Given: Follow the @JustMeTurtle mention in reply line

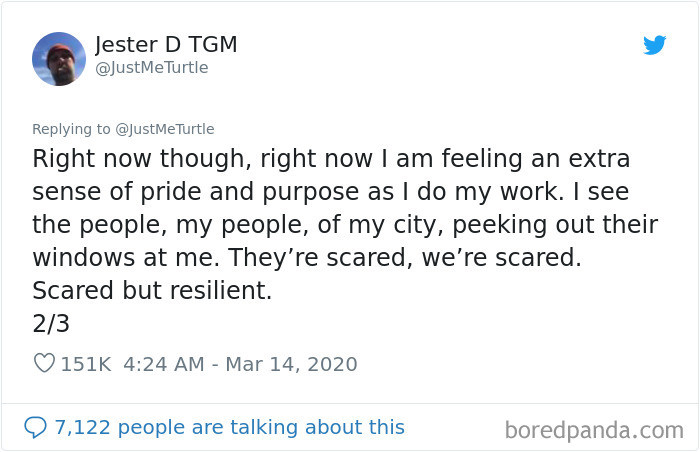Looking at the screenshot, I should (x=165, y=129).
